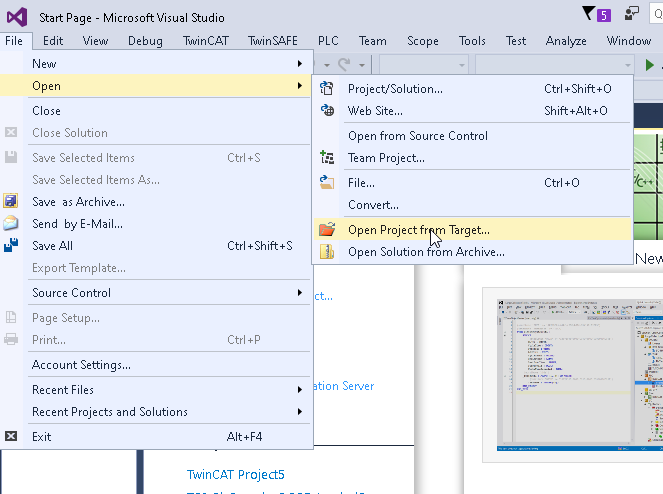Viewport: 663px width, 494px height.
Task: Select Project/Solution... in Open submenu
Action: pos(472,88)
